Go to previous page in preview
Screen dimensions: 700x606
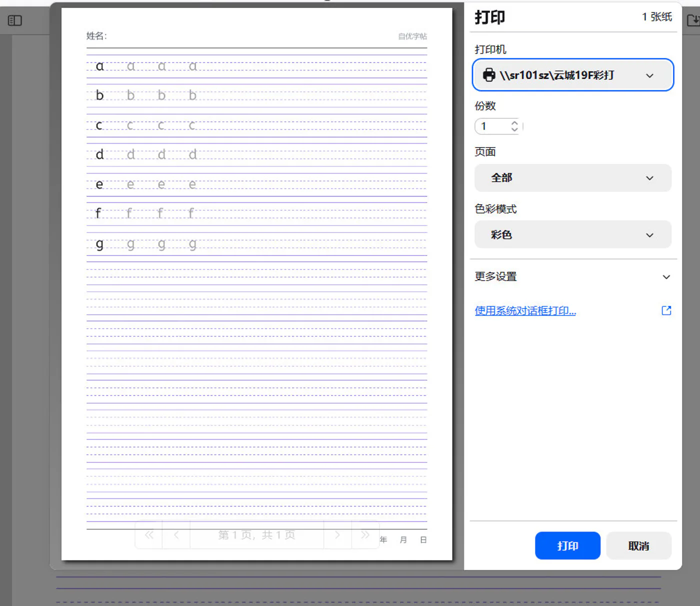[176, 535]
